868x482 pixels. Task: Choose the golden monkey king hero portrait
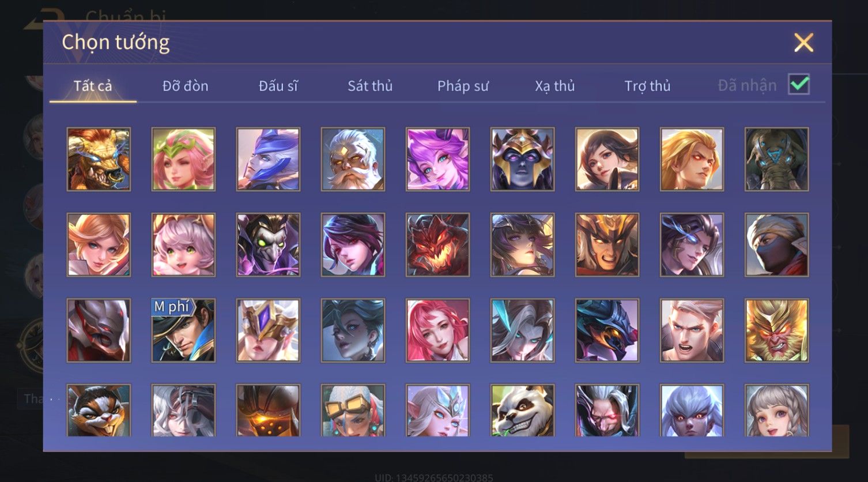[x=776, y=330]
